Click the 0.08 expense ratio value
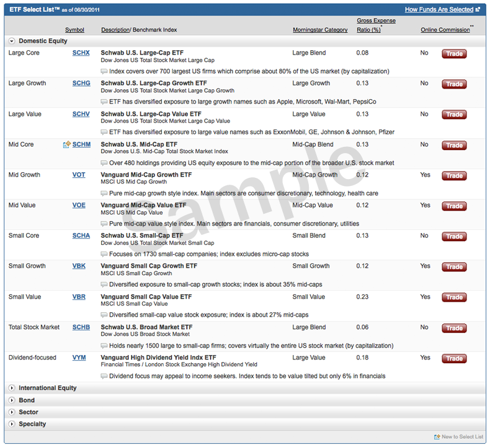The width and height of the screenshot is (490, 448). [x=362, y=53]
